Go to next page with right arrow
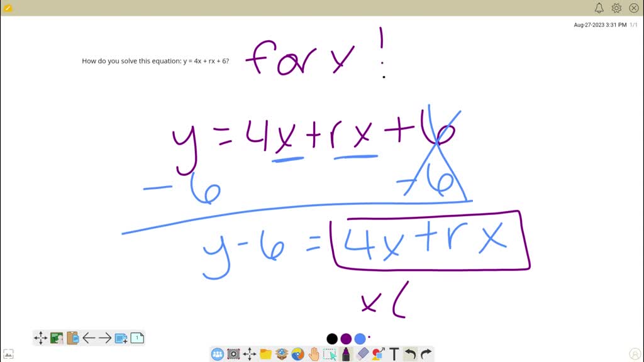 [x=105, y=338]
